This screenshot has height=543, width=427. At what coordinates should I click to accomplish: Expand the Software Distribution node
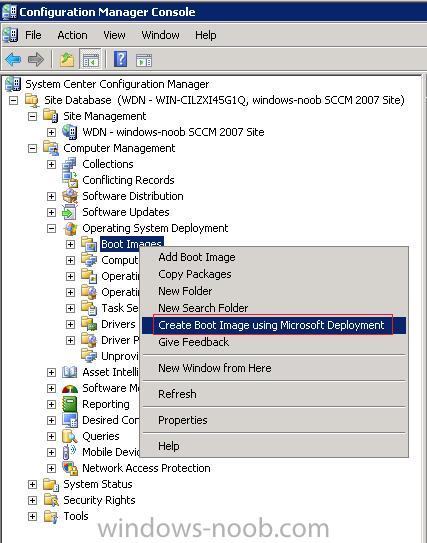coord(51,196)
